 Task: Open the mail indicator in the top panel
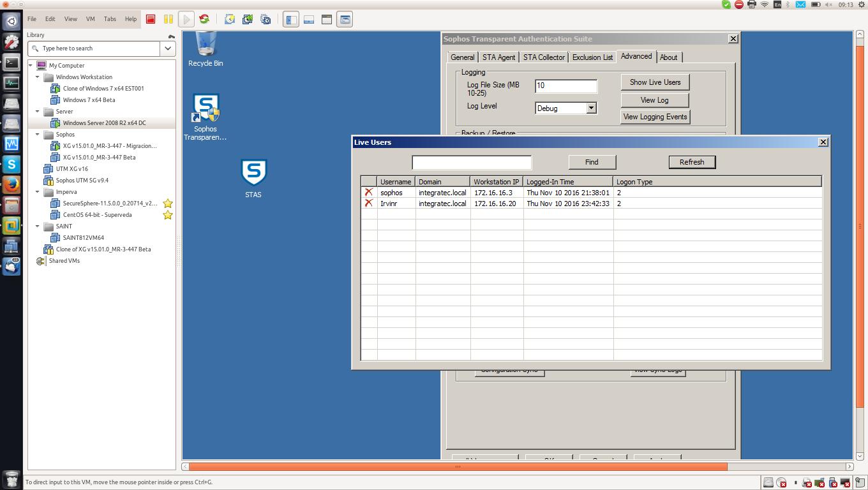800,4
